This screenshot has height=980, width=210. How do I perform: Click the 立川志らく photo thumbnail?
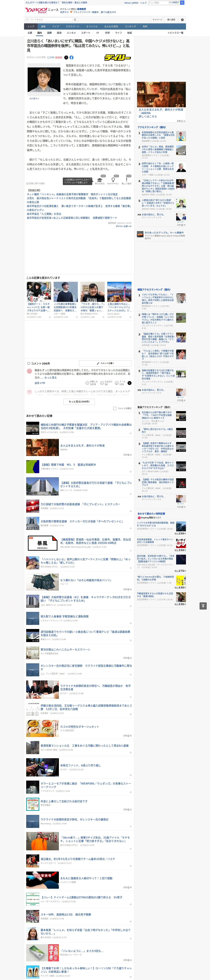point(44,80)
